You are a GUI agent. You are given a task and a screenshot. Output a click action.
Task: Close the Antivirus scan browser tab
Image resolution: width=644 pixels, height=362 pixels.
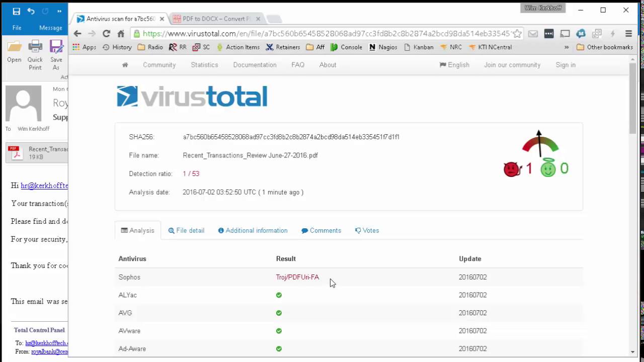tap(162, 19)
